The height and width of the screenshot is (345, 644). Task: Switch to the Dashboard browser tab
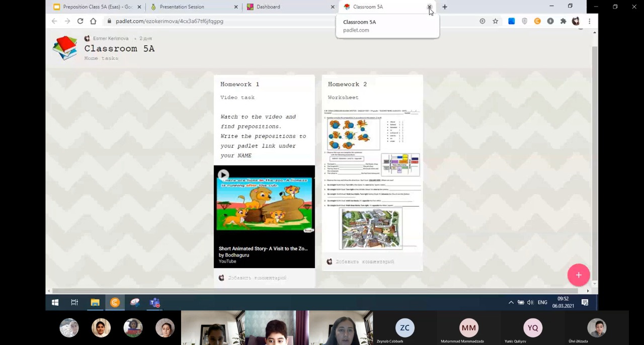coord(268,7)
